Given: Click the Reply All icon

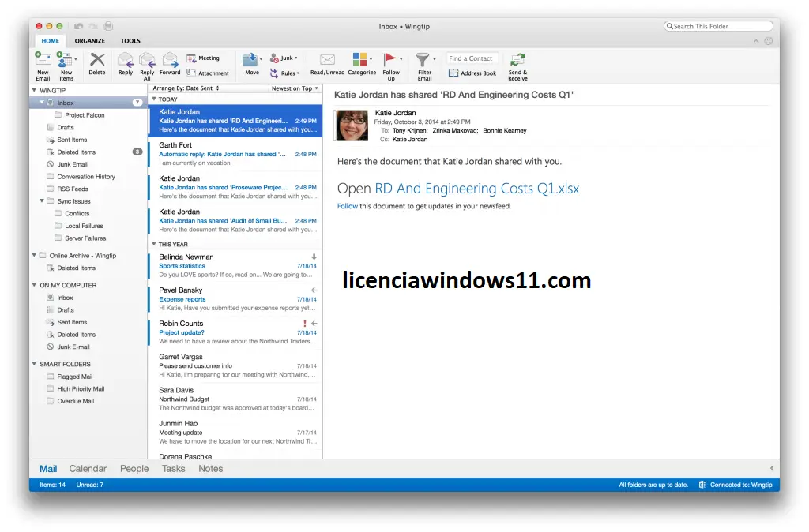Looking at the screenshot, I should [147, 60].
